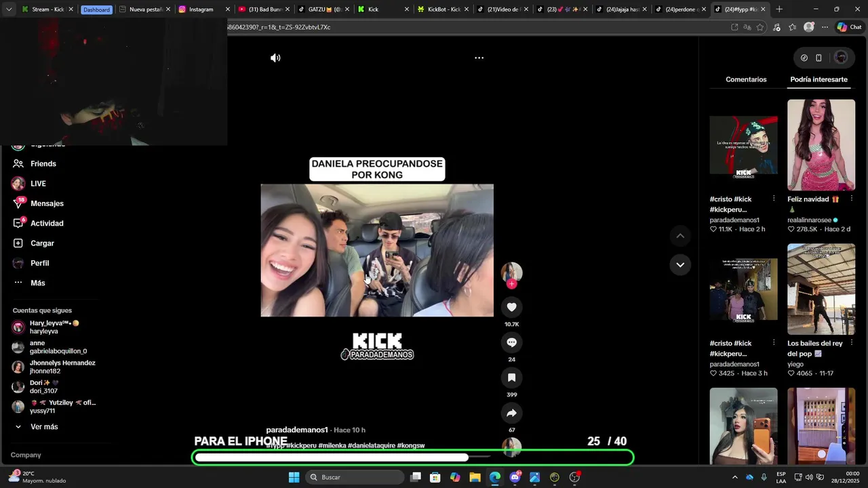Viewport: 868px width, 488px height.
Task: Go to next video with down chevron
Action: 680,264
